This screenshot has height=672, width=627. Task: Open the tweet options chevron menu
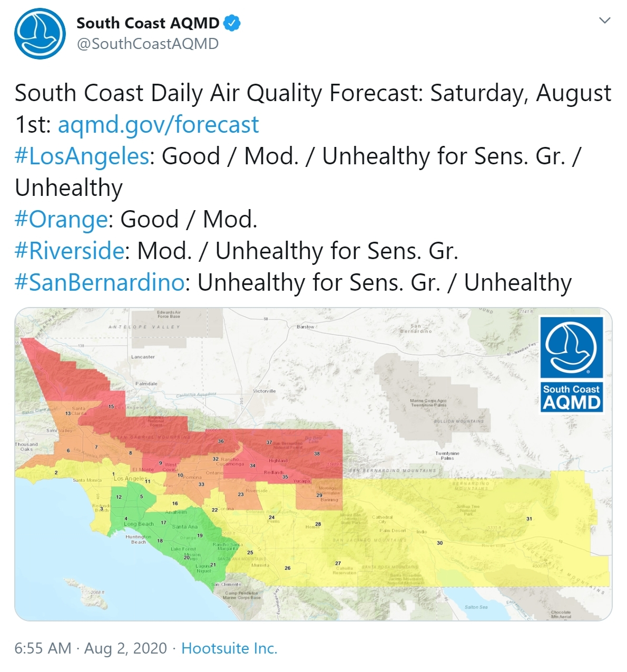point(605,21)
